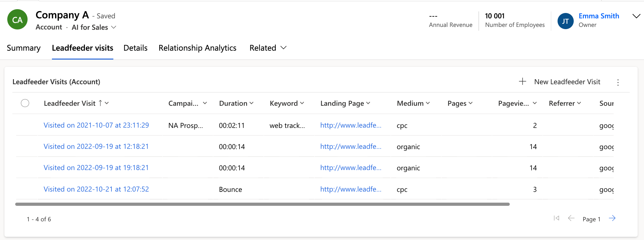Go to next page arrow
Viewport: 644px width, 240px height.
tap(612, 218)
